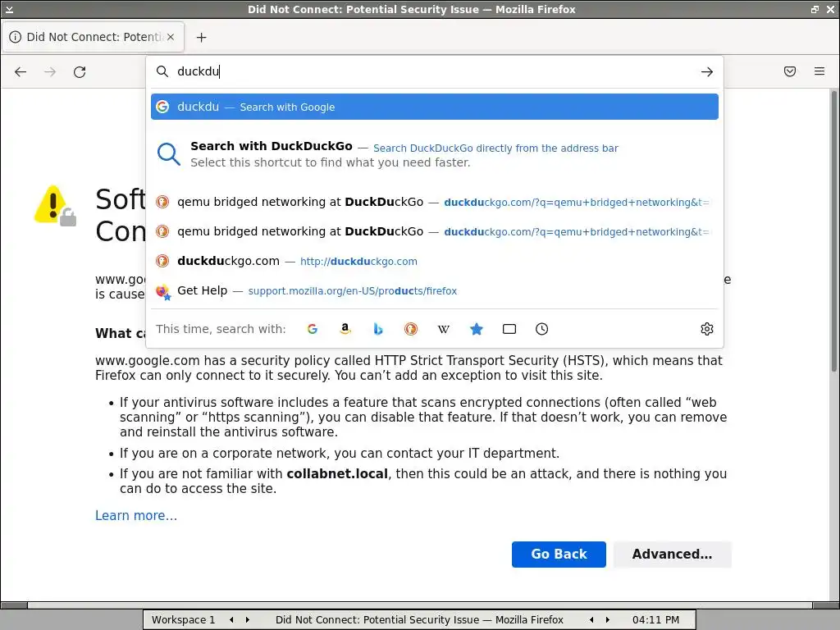
Task: Search this time with Google icon
Action: click(313, 329)
